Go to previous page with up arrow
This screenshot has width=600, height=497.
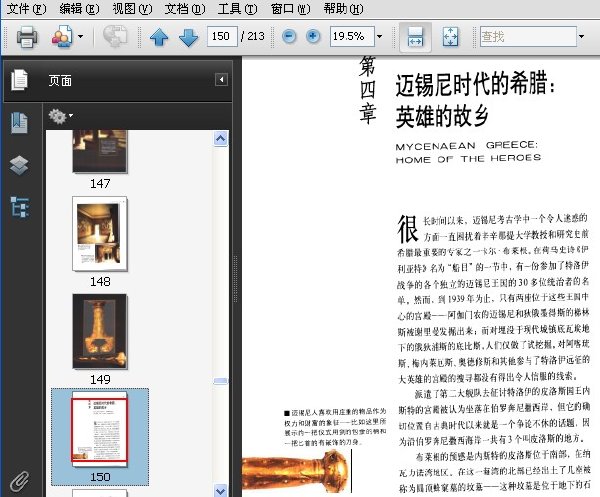(x=159, y=37)
